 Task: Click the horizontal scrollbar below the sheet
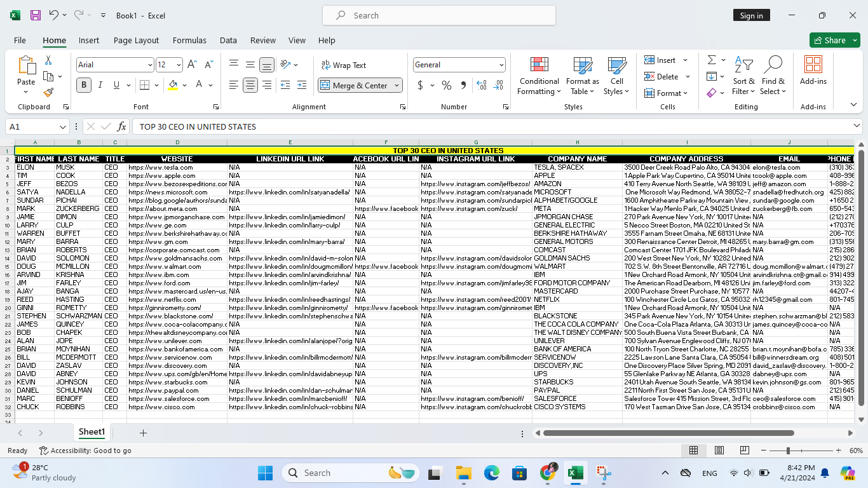(668, 433)
